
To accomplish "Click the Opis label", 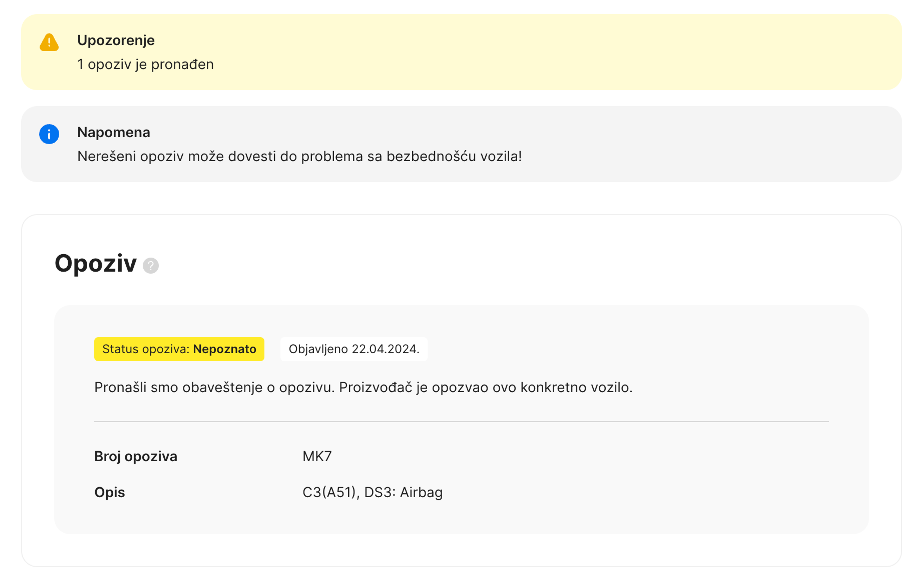I will click(110, 492).
